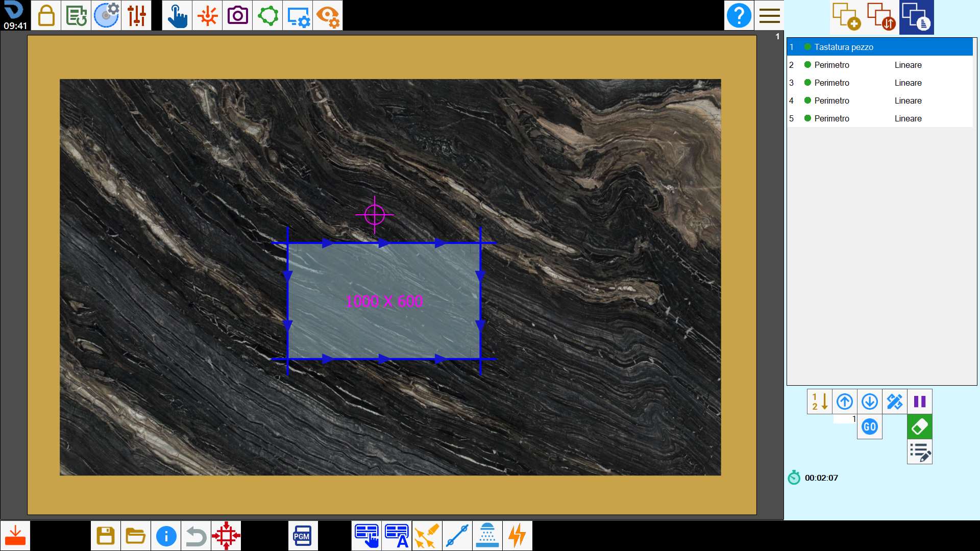Viewport: 980px width, 551px height.
Task: Open the download arrow panel at bottom-left
Action: click(15, 536)
